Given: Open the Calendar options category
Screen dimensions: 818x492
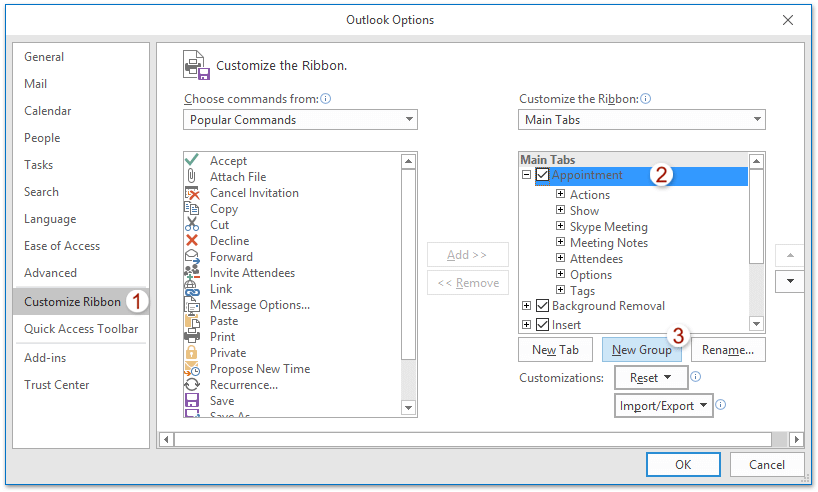Looking at the screenshot, I should click(x=46, y=111).
